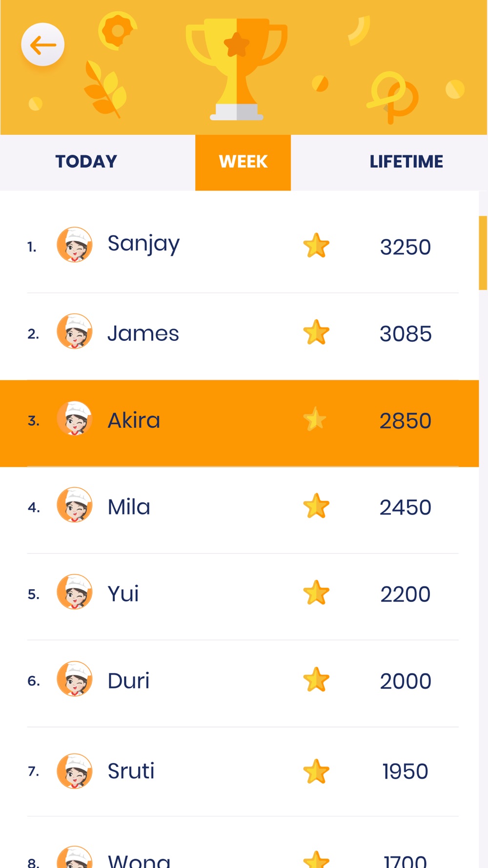Click the star next to Sanjay's score
Screen dimensions: 488x868
coord(316,246)
